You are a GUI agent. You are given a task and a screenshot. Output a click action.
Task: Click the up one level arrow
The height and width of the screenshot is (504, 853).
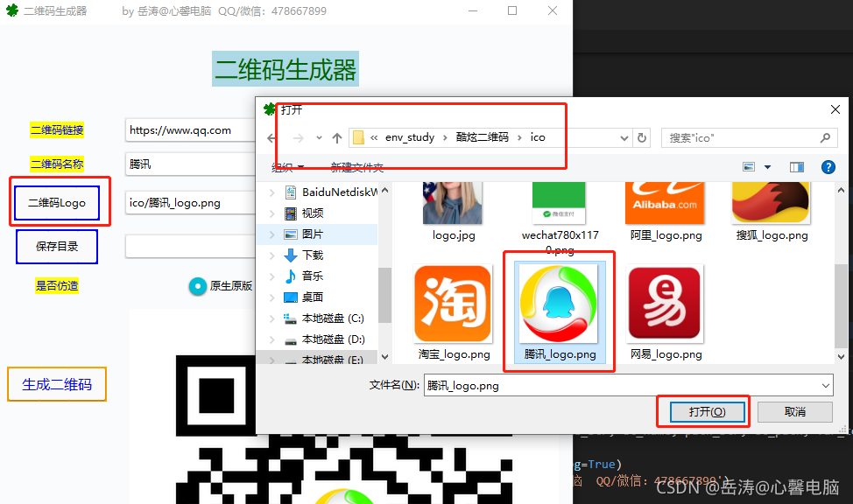(x=337, y=138)
